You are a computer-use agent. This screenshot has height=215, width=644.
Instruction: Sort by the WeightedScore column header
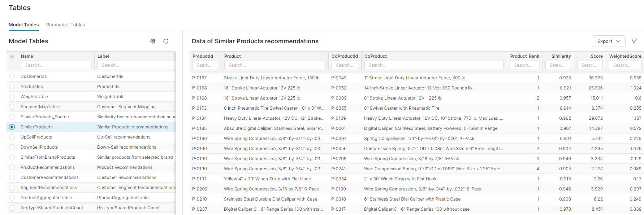tap(625, 56)
